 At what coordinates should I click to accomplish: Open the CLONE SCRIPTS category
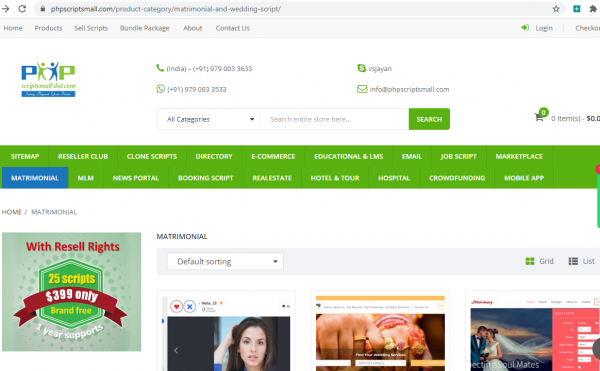coord(152,156)
